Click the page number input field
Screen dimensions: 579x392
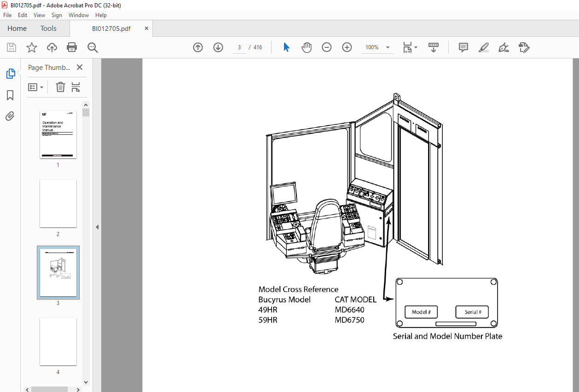click(x=239, y=47)
